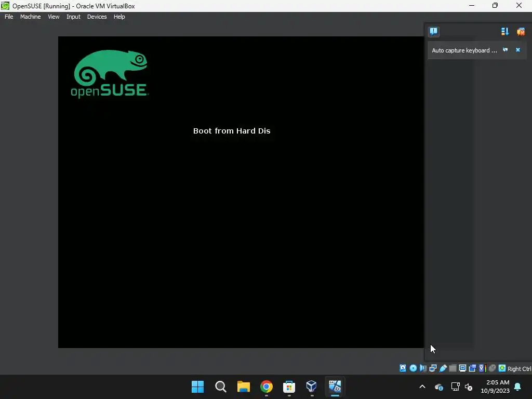Click the hard disk activity status icon
This screenshot has height=399, width=532.
(x=403, y=368)
